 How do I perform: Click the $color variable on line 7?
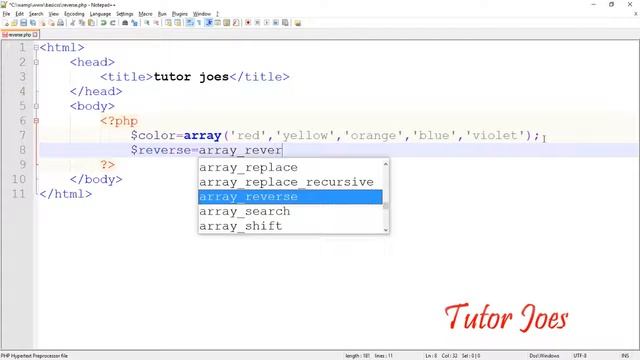[153, 135]
